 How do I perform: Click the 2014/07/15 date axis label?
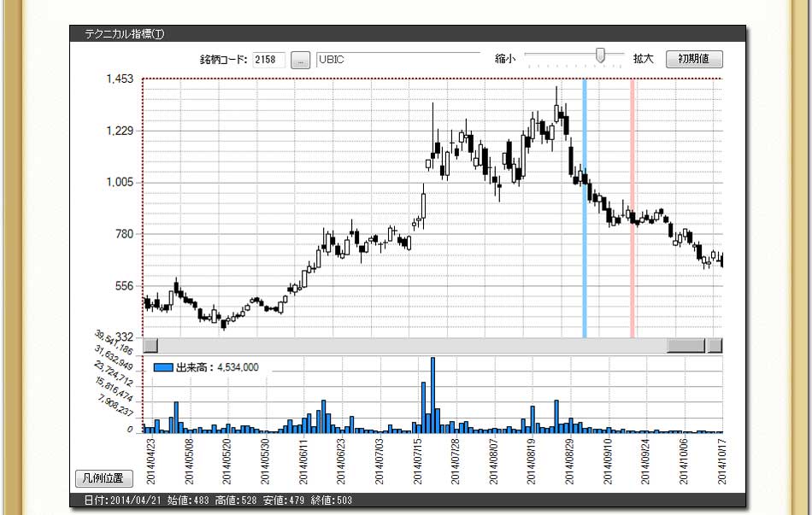click(418, 461)
